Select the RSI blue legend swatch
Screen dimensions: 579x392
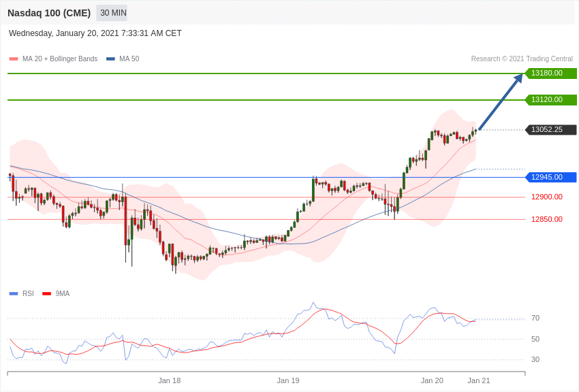click(14, 294)
